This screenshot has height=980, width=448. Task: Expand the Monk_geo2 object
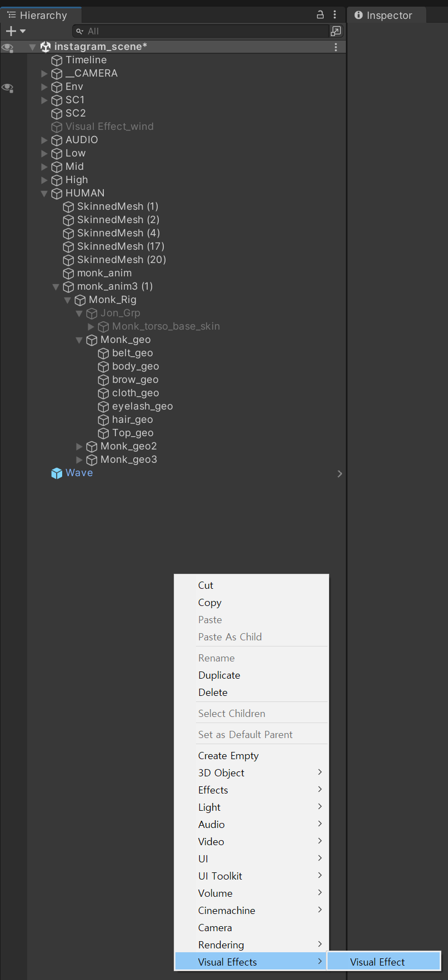(79, 446)
